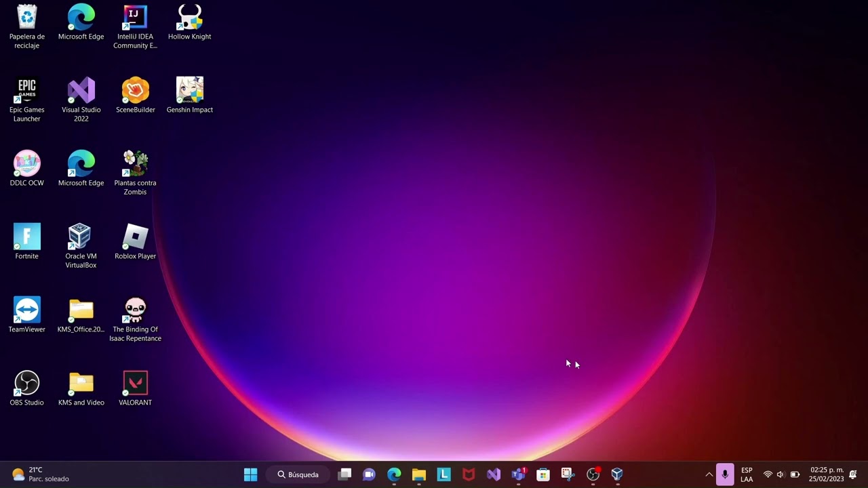This screenshot has width=868, height=488.
Task: Click the microphone in-use tray indicator
Action: click(x=725, y=474)
